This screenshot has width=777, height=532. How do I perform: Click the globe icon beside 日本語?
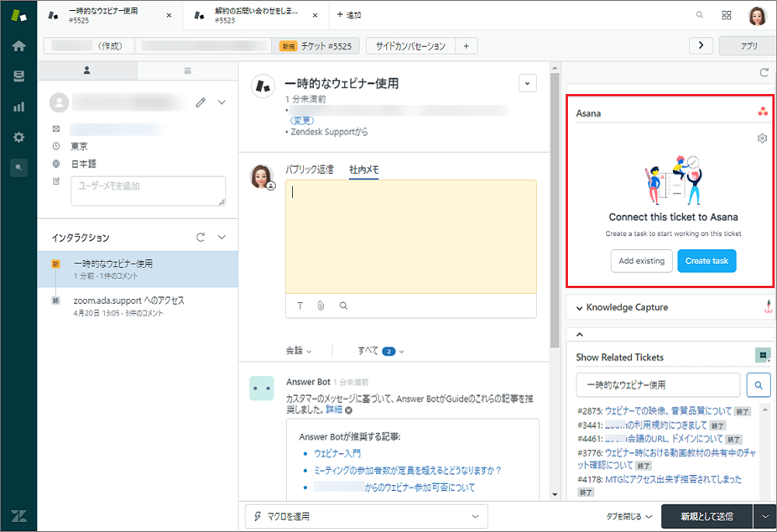click(56, 164)
